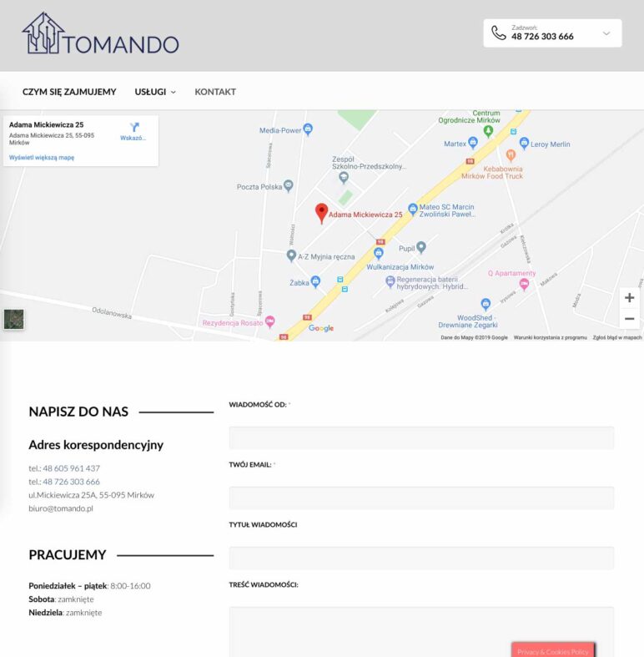Expand the phone number dropdown chevron
This screenshot has height=657, width=644.
pyautogui.click(x=606, y=33)
